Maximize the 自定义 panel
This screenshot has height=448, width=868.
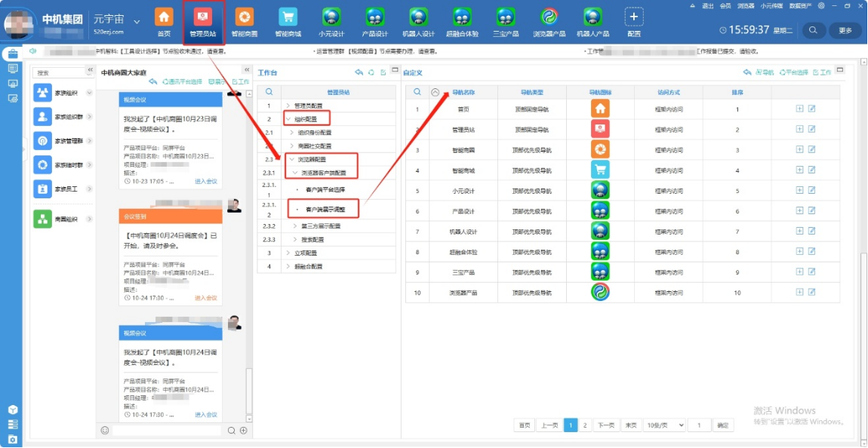(x=840, y=69)
